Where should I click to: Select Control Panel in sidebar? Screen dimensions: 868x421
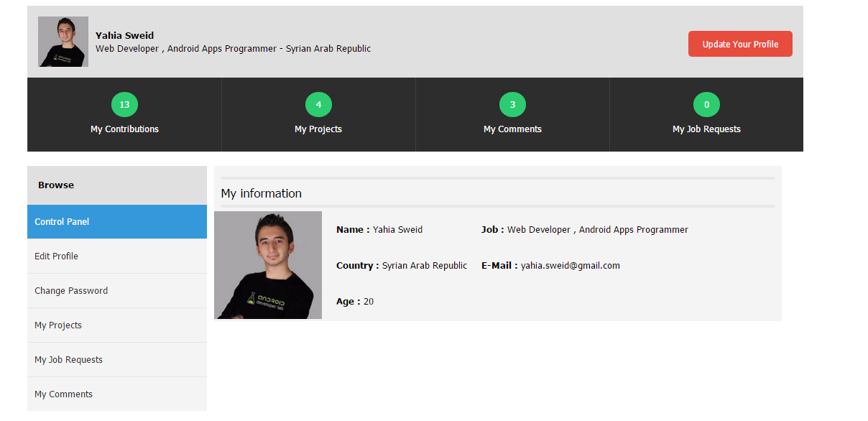[x=117, y=221]
